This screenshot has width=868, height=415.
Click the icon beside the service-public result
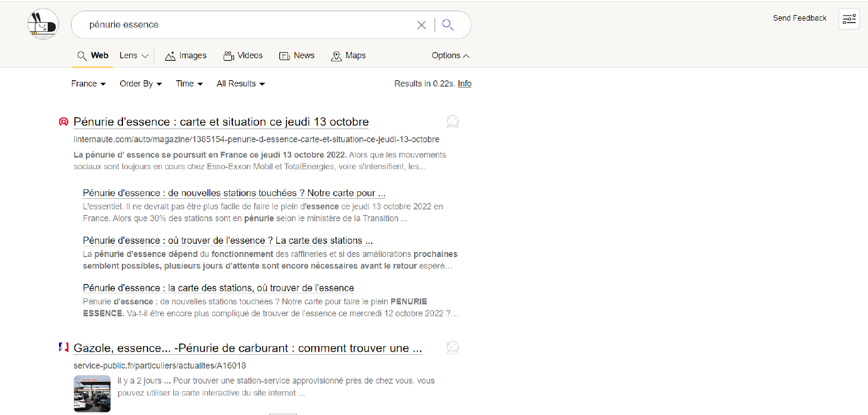pos(453,348)
